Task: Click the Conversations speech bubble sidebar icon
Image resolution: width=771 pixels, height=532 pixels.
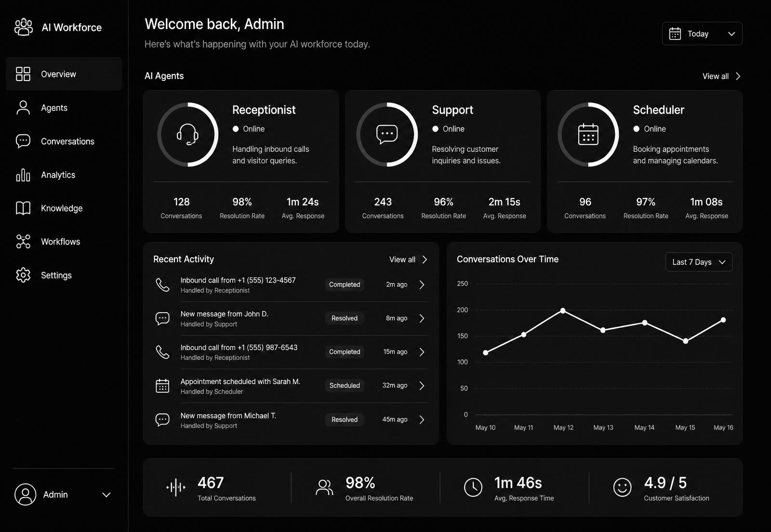Action: click(23, 141)
